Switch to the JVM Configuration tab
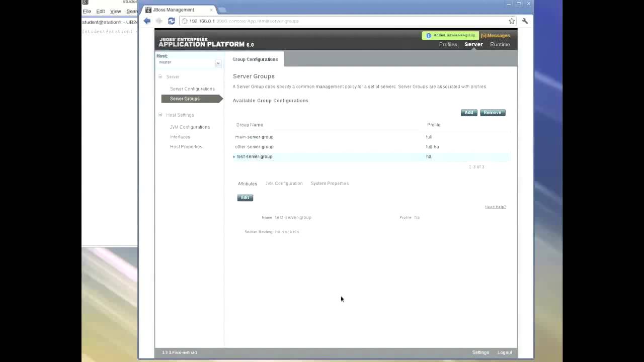This screenshot has height=362, width=644. point(284,184)
